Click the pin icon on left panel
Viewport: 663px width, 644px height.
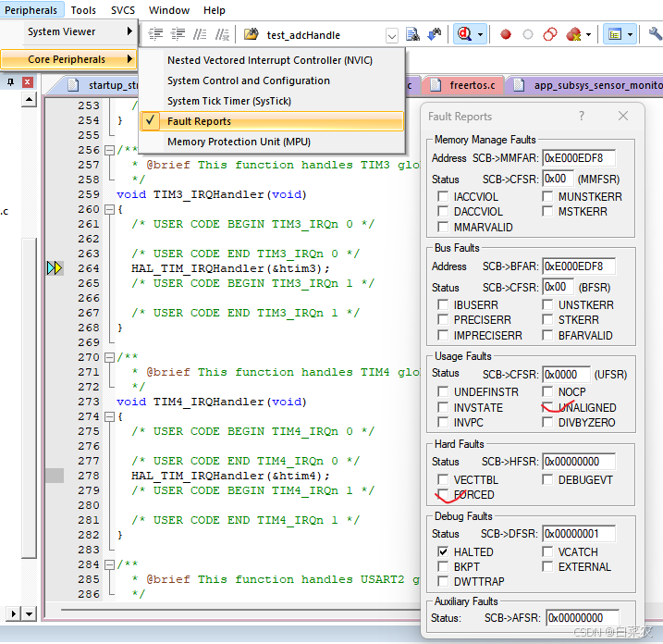[x=10, y=82]
